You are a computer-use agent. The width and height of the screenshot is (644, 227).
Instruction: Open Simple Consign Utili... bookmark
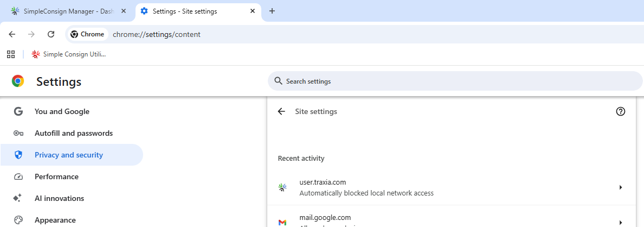coord(69,54)
